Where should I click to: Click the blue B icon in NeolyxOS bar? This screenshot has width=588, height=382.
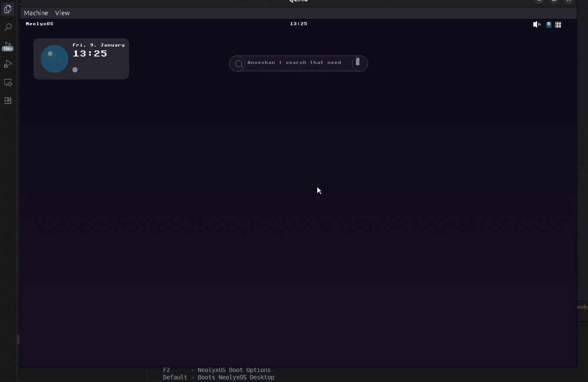tap(549, 24)
